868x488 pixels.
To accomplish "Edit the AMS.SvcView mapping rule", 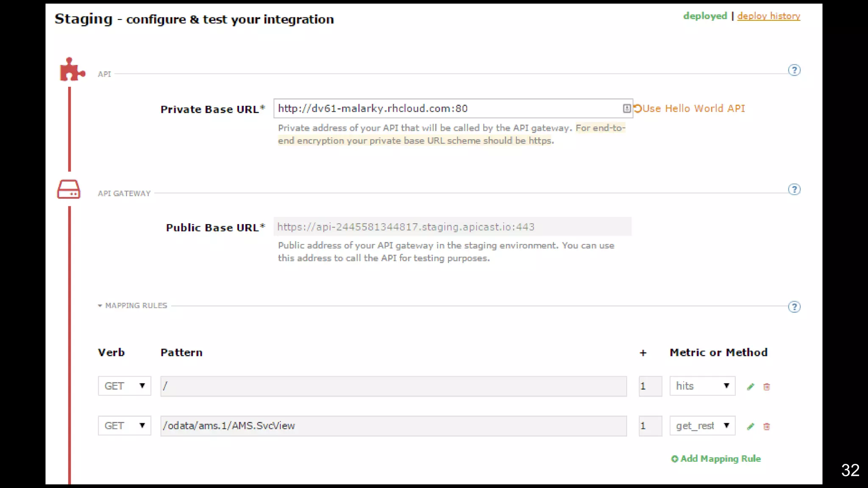I will click(751, 426).
